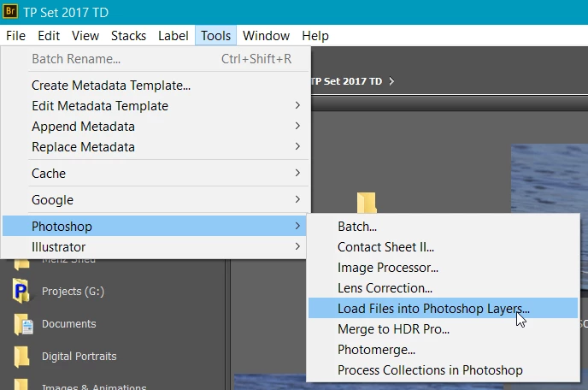Expand the Edit Metadata Template submenu

[156, 106]
